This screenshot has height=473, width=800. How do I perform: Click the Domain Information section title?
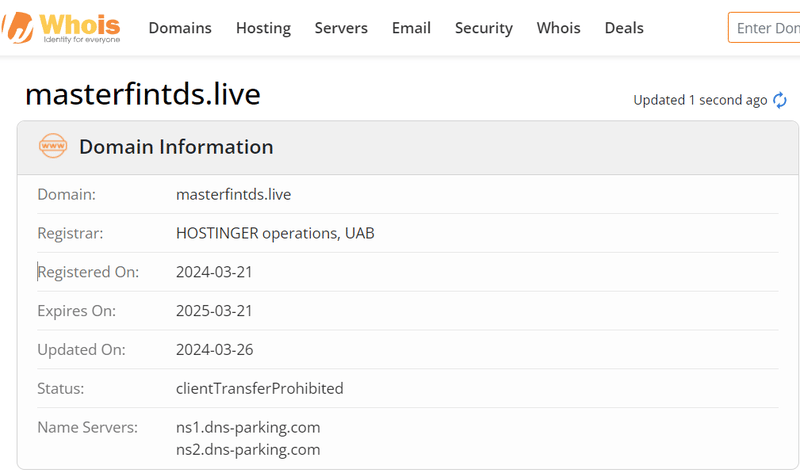point(176,146)
